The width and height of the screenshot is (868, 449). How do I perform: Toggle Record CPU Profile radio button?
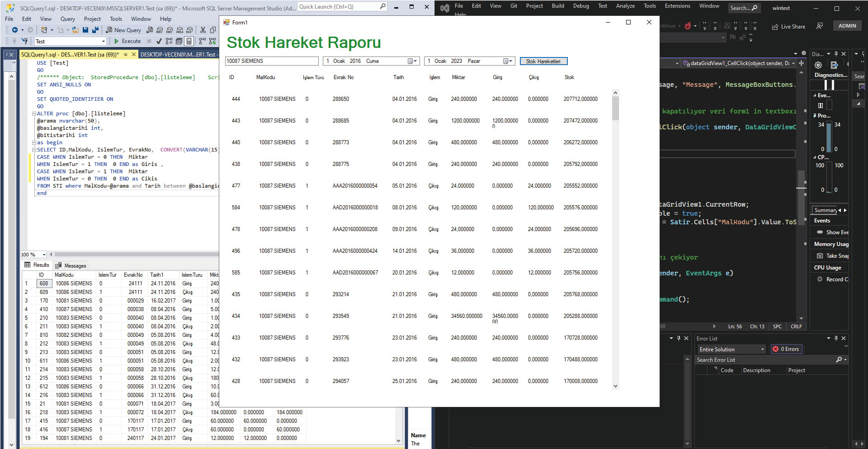click(x=820, y=279)
